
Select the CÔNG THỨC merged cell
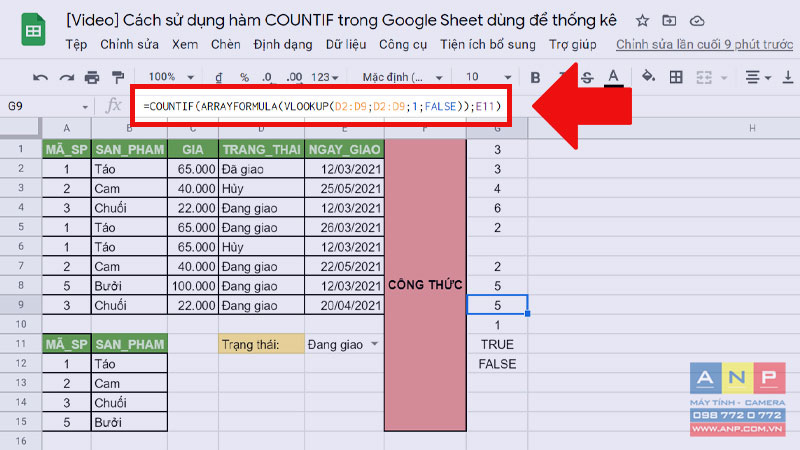click(426, 285)
